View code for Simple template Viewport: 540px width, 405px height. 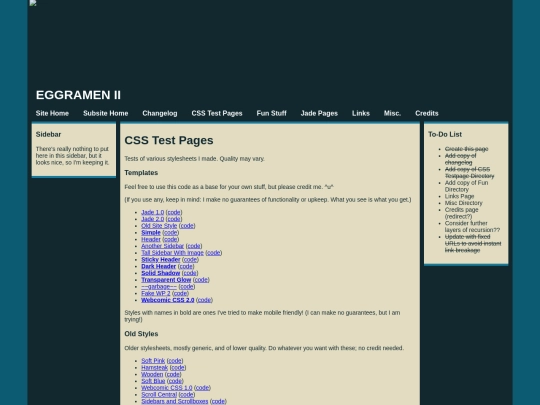click(170, 232)
